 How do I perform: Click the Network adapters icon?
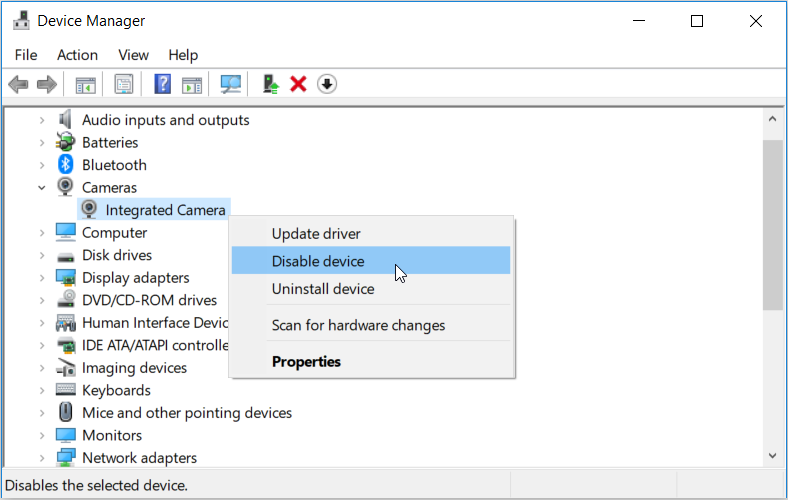click(66, 457)
